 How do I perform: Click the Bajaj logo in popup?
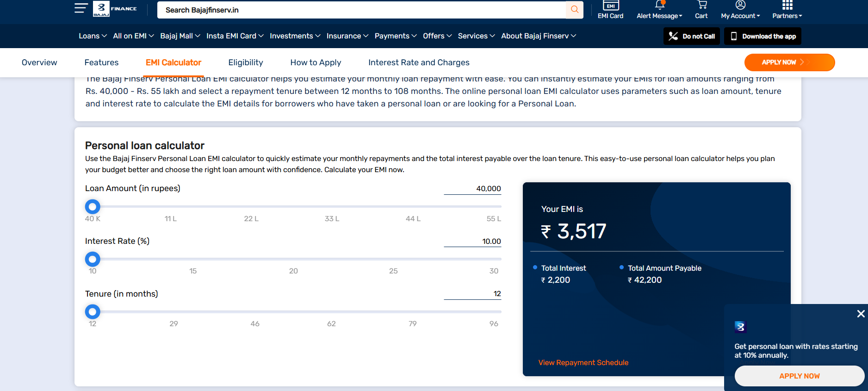click(740, 327)
